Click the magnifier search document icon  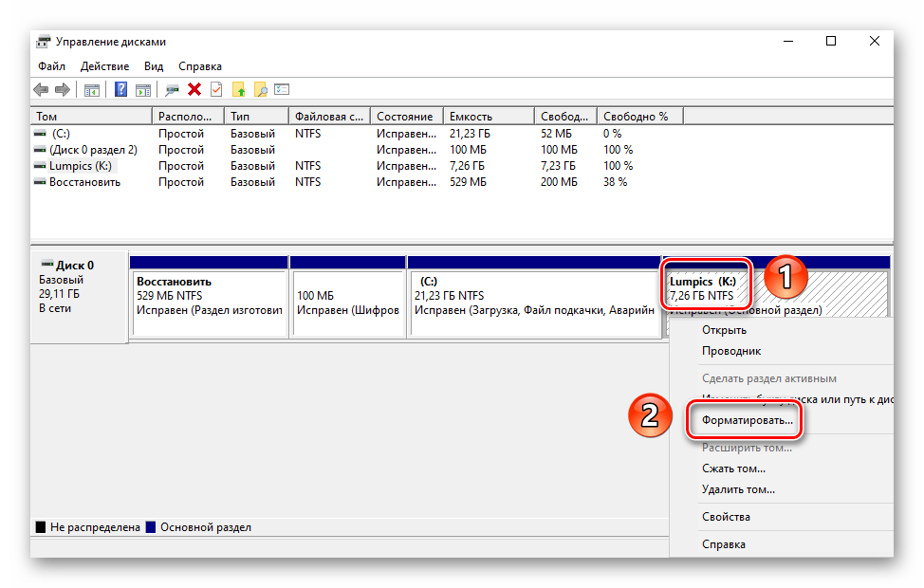[x=260, y=90]
